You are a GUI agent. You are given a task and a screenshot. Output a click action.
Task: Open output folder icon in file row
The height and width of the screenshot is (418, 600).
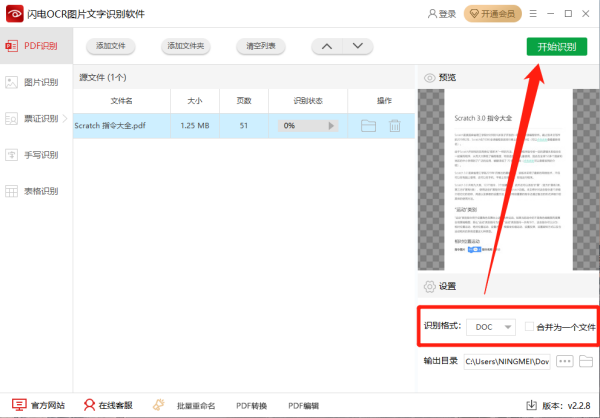[x=368, y=126]
